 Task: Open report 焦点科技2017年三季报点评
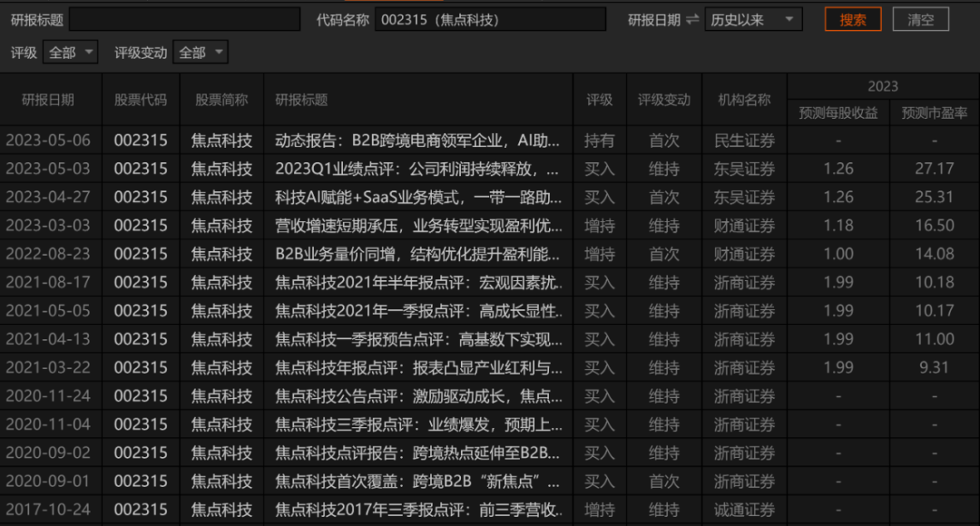(x=418, y=510)
